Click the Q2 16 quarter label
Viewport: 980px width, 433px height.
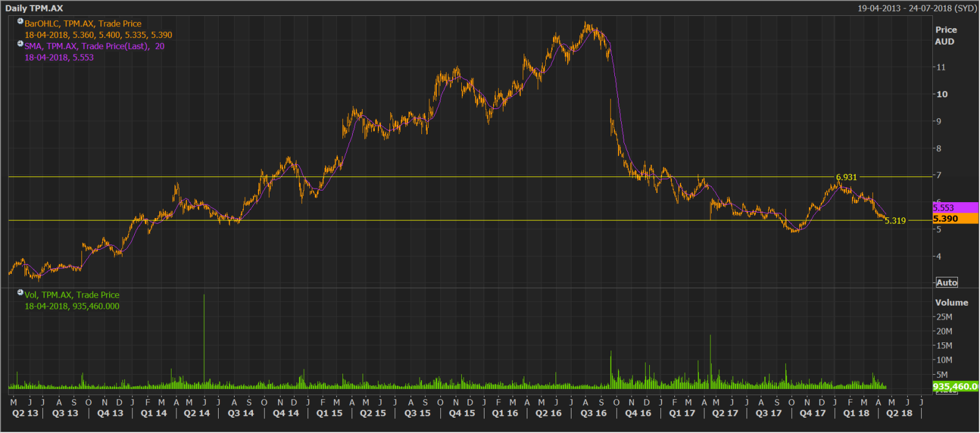point(549,413)
